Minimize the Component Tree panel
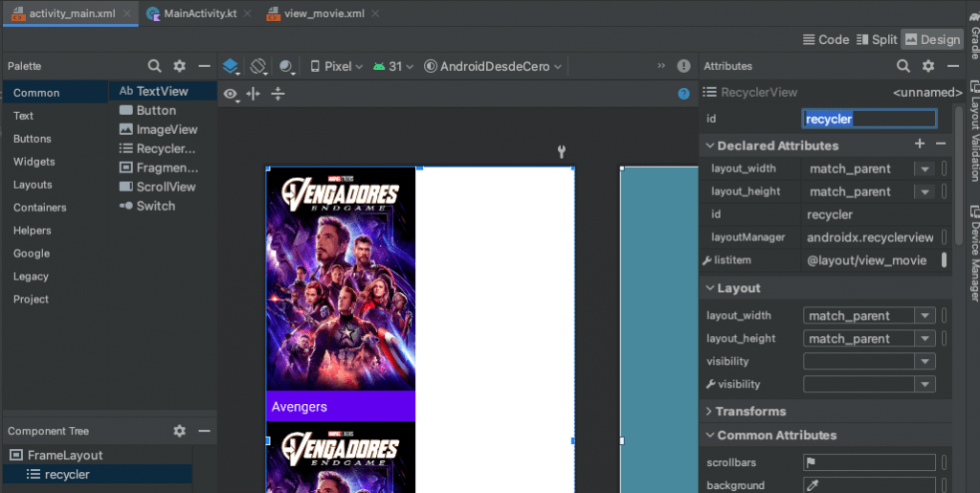Screen dimensions: 980x493 (204, 431)
